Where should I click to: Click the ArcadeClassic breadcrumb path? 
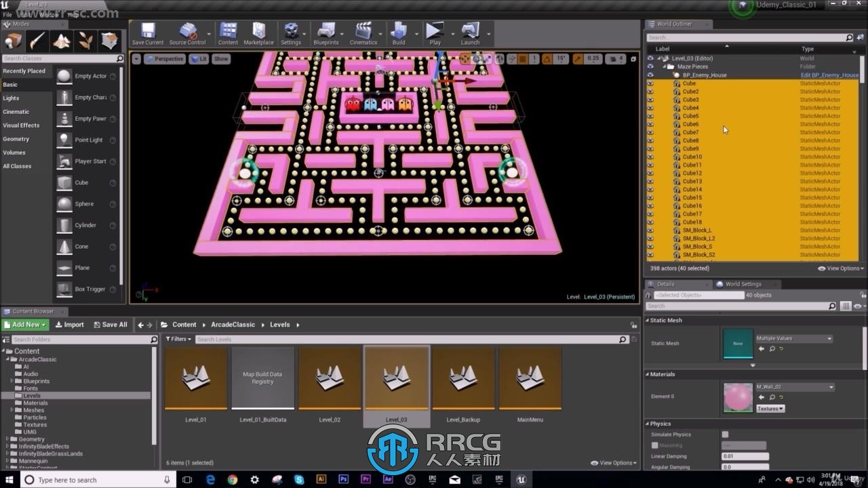(x=233, y=325)
